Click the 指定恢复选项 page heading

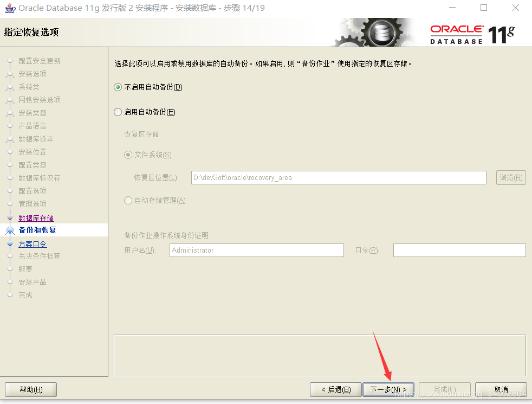(x=31, y=32)
